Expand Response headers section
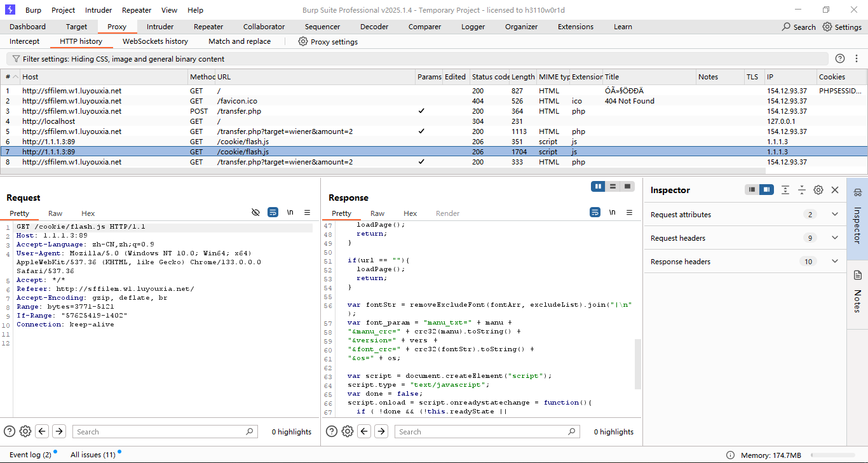This screenshot has height=463, width=868. [835, 261]
